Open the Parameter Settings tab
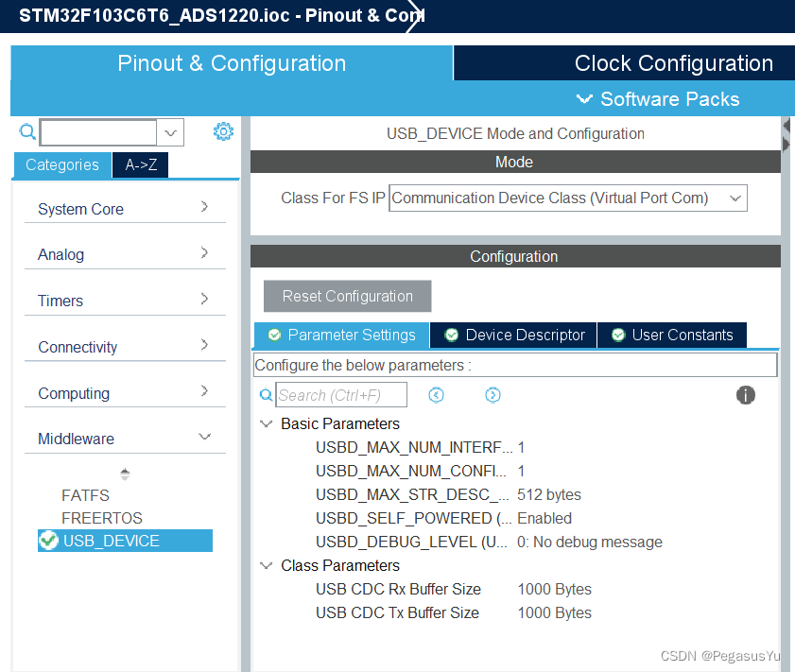 pos(342,335)
